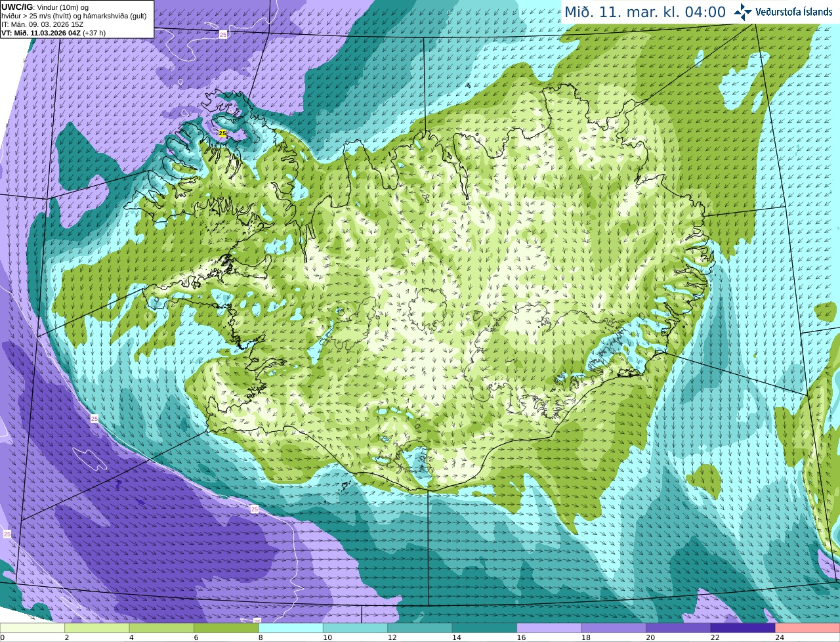Pick the 10–12 light turquoise scale swatch
This screenshot has height=642, width=840.
point(356,628)
